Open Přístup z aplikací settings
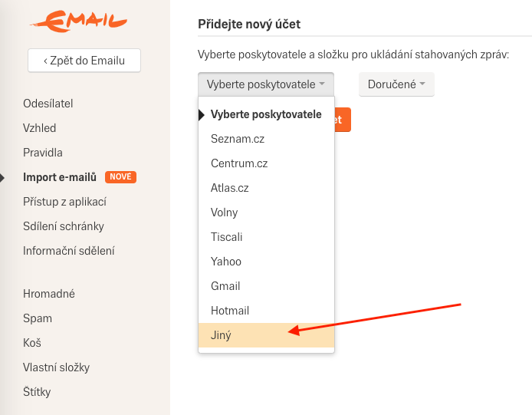Screen dimensions: 532x415 [64, 202]
